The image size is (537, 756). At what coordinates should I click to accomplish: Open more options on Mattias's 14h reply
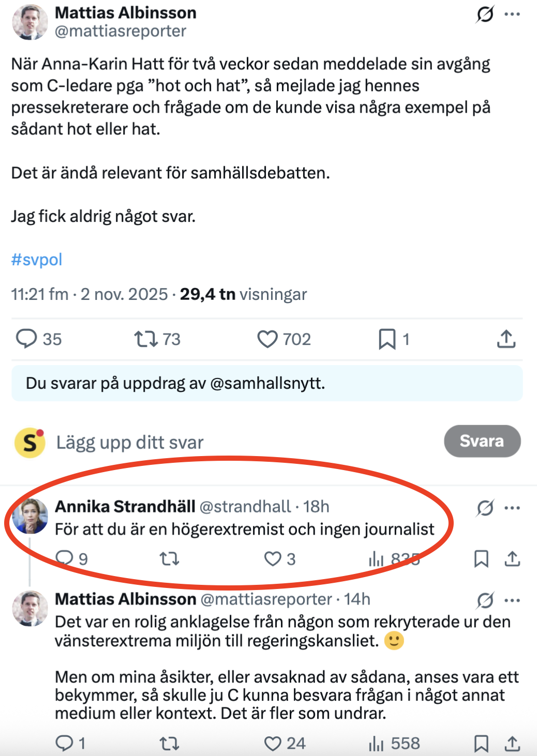(512, 600)
